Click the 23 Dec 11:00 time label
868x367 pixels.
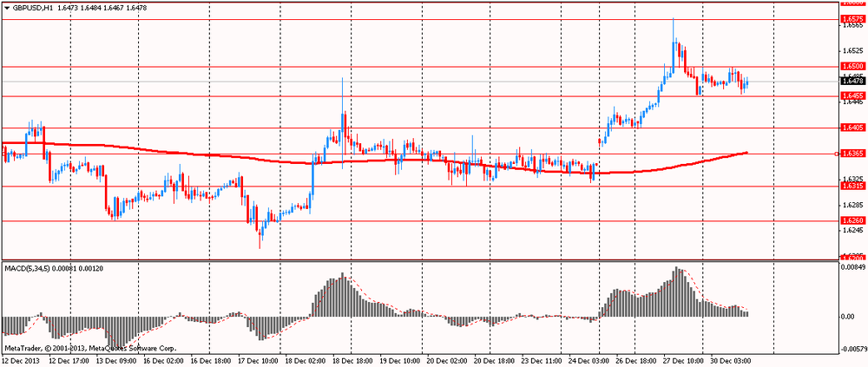(x=543, y=360)
